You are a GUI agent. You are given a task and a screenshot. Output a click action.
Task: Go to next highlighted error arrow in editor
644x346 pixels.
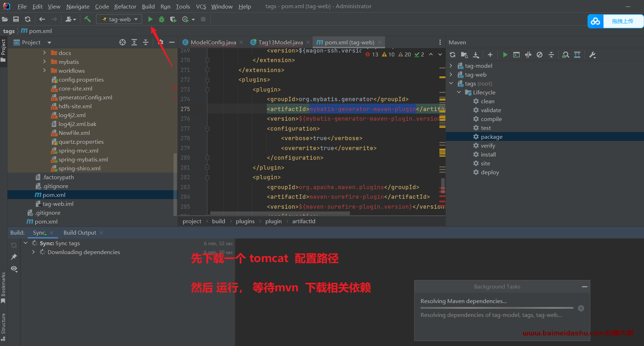click(x=440, y=54)
